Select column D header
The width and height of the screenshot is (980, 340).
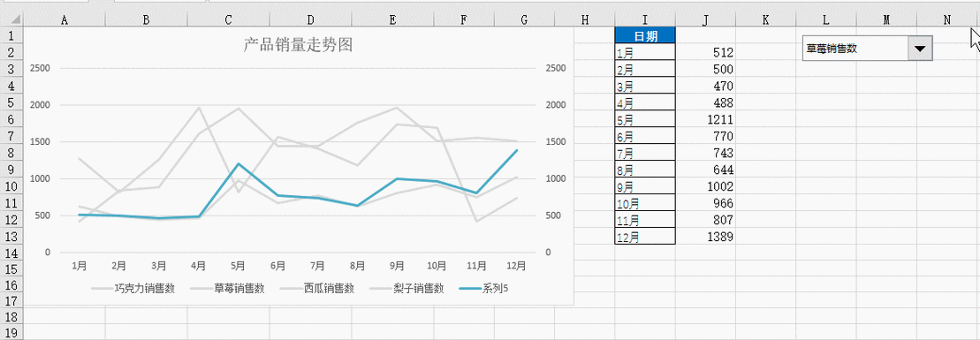pos(311,20)
